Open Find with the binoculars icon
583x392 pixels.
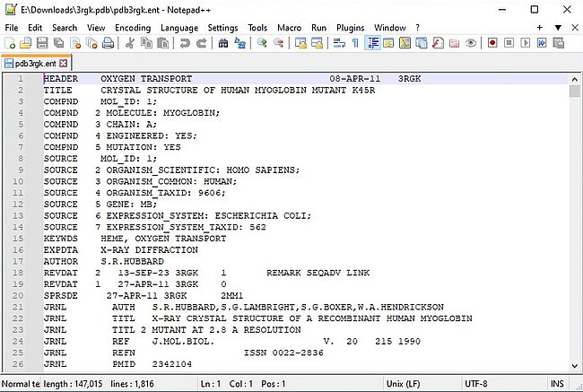tap(223, 43)
